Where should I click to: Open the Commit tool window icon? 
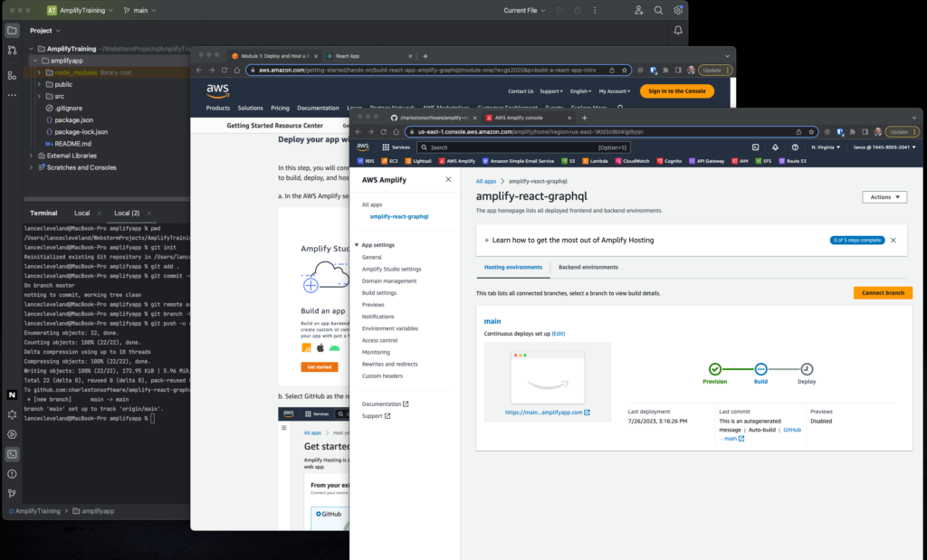12,52
